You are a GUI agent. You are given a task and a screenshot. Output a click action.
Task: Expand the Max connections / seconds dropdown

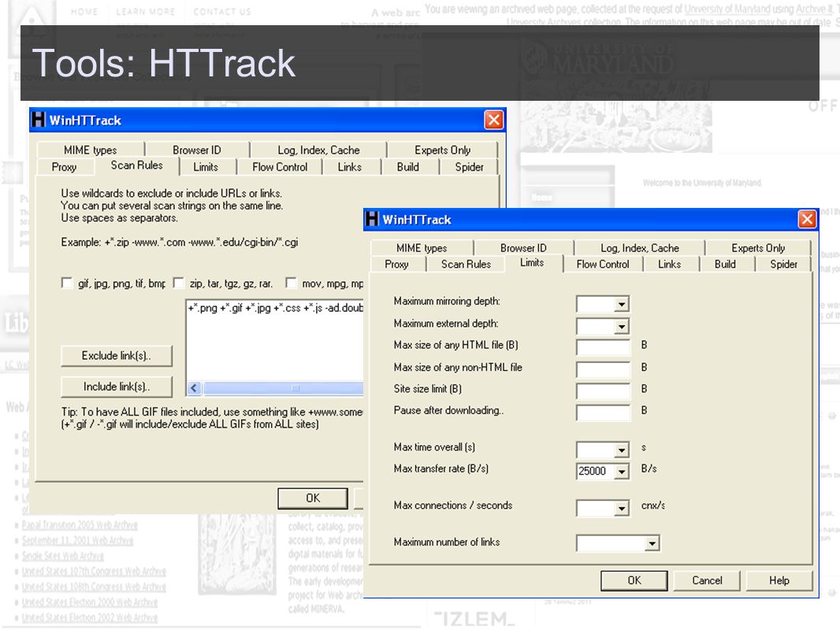622,508
